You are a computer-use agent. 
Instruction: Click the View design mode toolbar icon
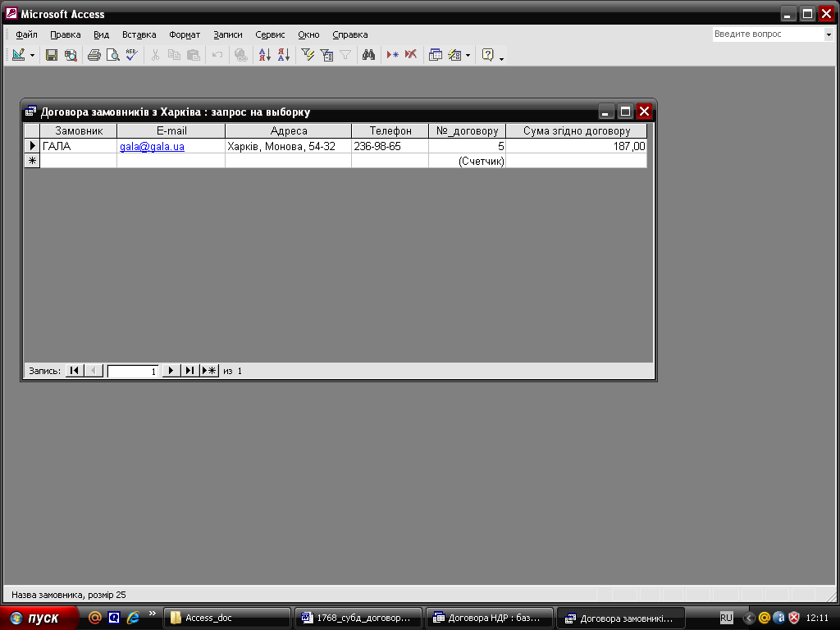(19, 55)
